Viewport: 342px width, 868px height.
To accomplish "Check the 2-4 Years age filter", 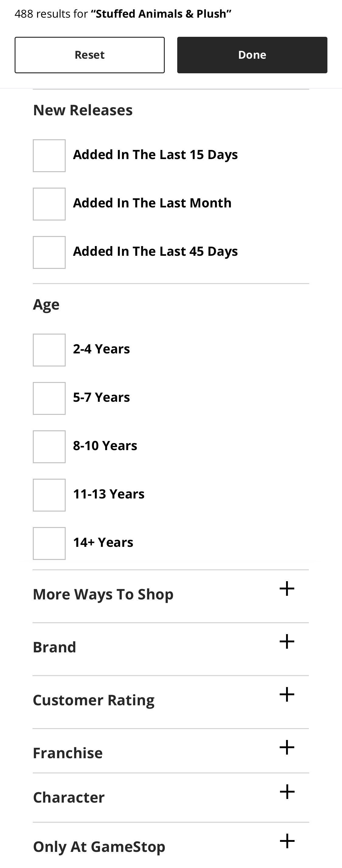I will (49, 350).
